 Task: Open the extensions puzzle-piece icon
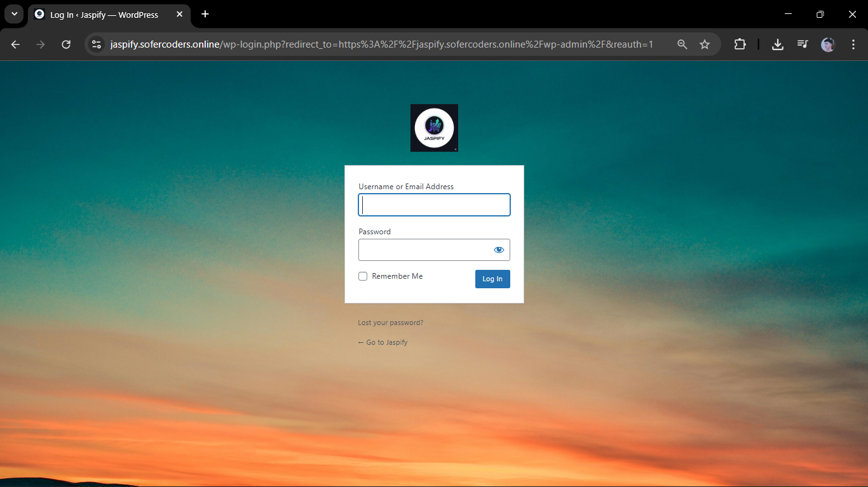(740, 44)
